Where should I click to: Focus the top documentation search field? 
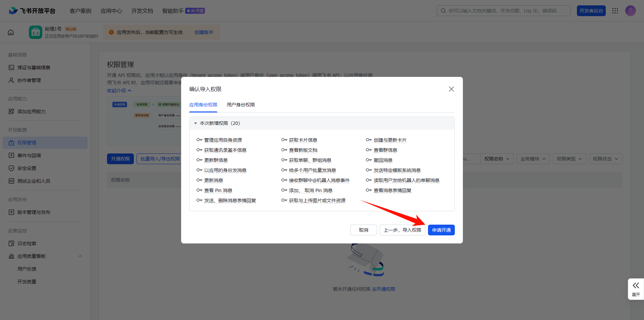pos(506,11)
